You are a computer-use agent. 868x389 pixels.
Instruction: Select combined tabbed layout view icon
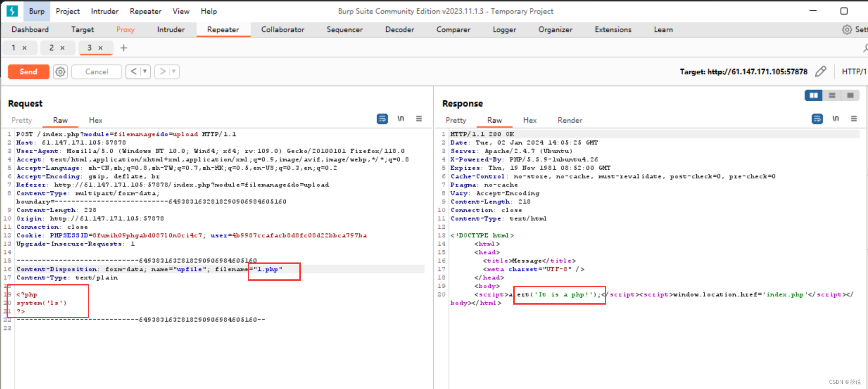[x=850, y=96]
